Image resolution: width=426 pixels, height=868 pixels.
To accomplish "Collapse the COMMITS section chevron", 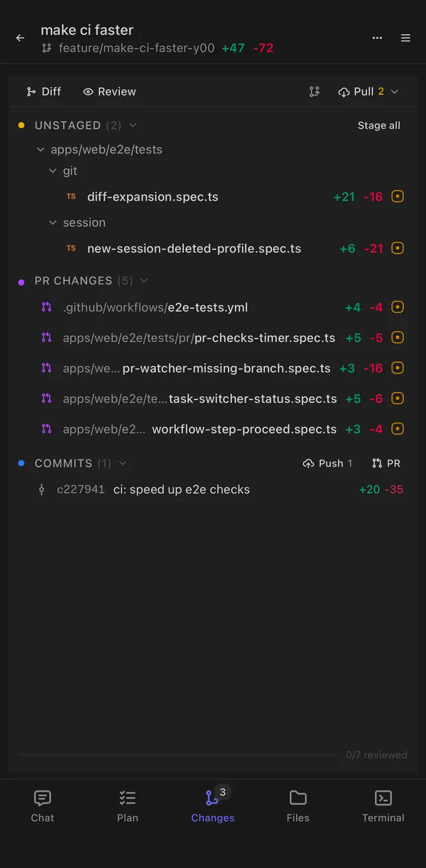I will pyautogui.click(x=122, y=463).
